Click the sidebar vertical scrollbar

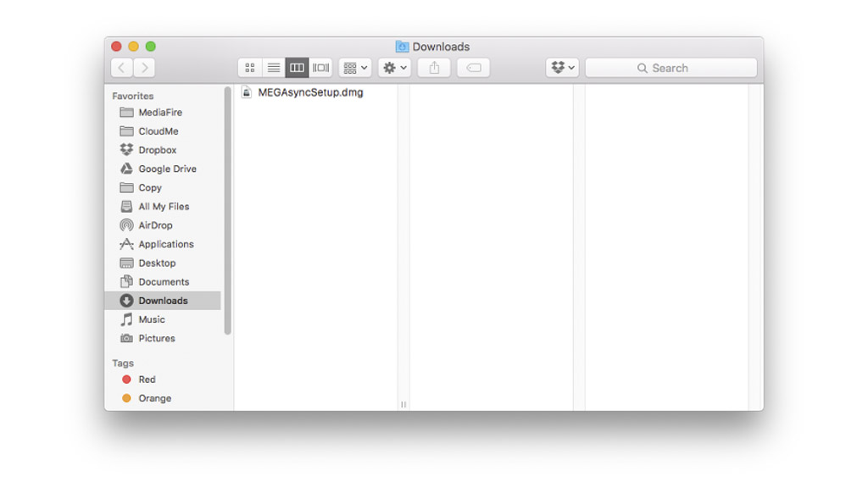pyautogui.click(x=227, y=210)
